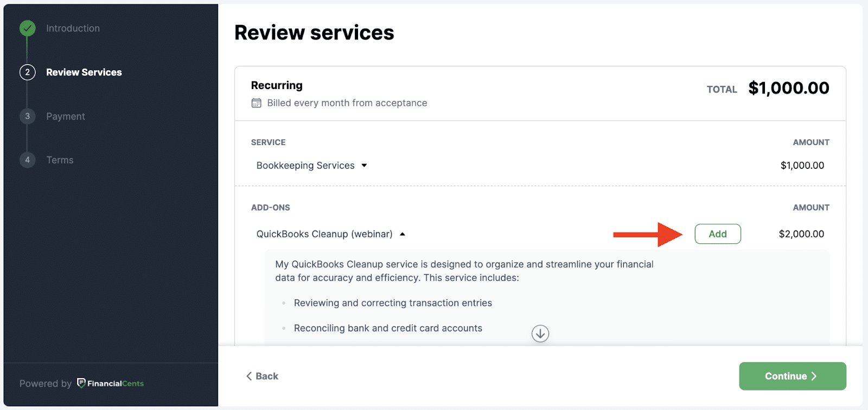
Task: Go Back to the previous step
Action: pyautogui.click(x=262, y=376)
